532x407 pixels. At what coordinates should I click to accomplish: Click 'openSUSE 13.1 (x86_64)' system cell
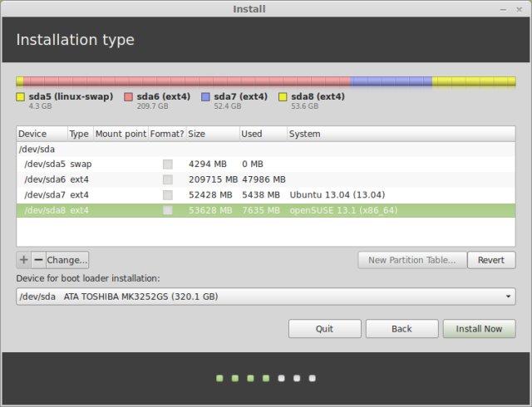pos(343,210)
